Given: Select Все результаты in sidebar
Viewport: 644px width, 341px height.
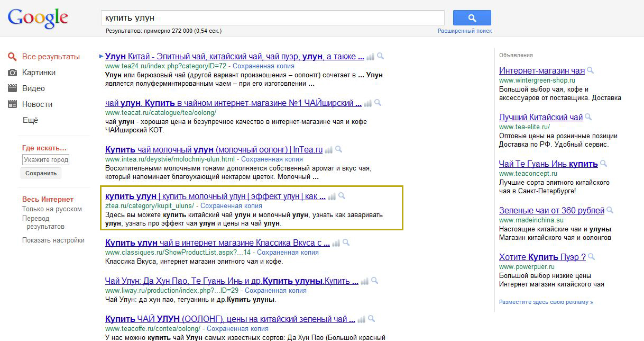Looking at the screenshot, I should [51, 57].
